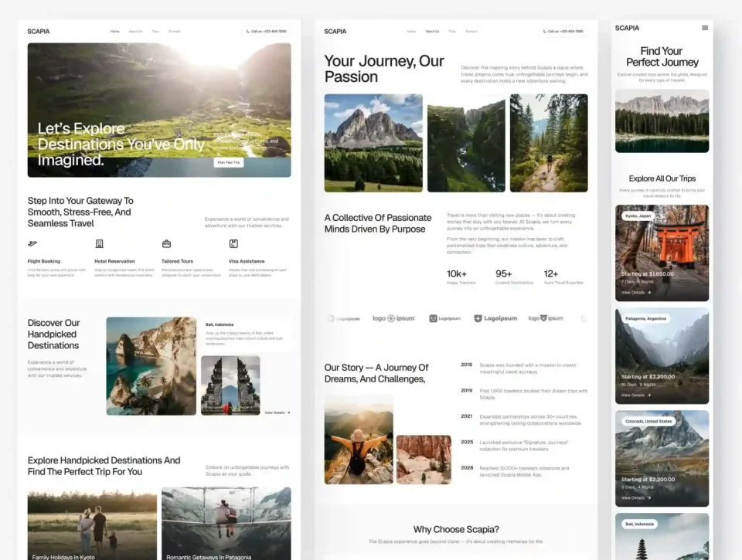742x560 pixels.
Task: Click the Flight Booking airplane icon
Action: (32, 244)
